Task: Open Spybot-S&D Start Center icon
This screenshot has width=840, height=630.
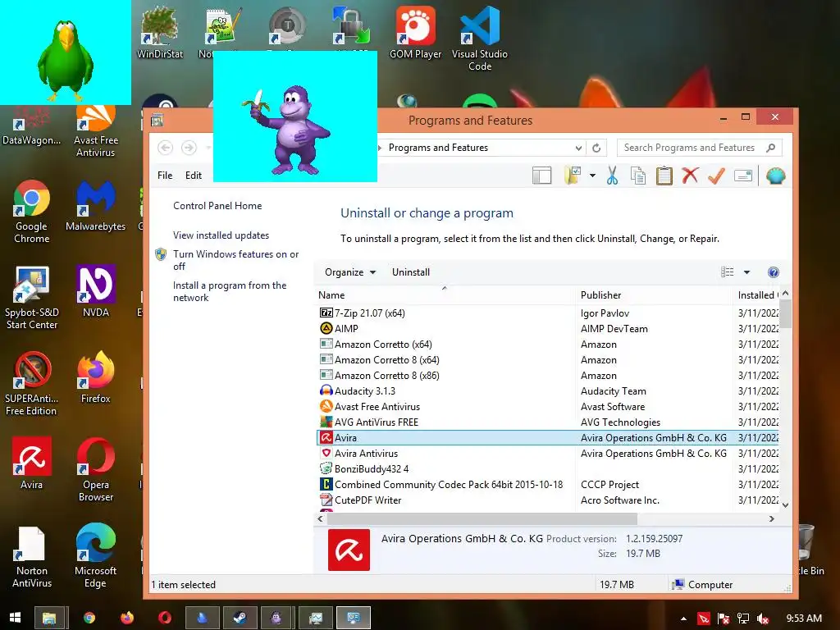Action: tap(32, 298)
